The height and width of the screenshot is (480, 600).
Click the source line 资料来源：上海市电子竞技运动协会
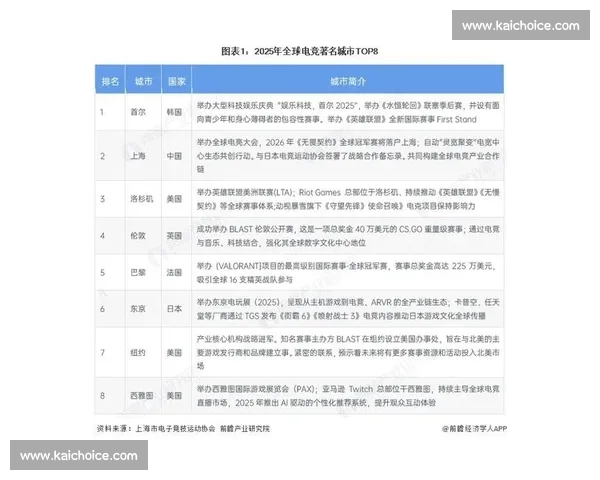click(x=183, y=429)
